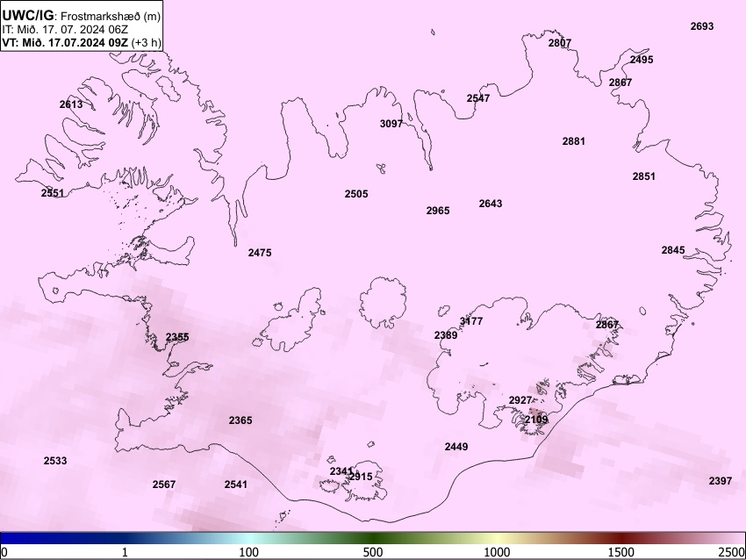The image size is (746, 560).
Task: Click the offshore value 2533
Action: point(55,461)
